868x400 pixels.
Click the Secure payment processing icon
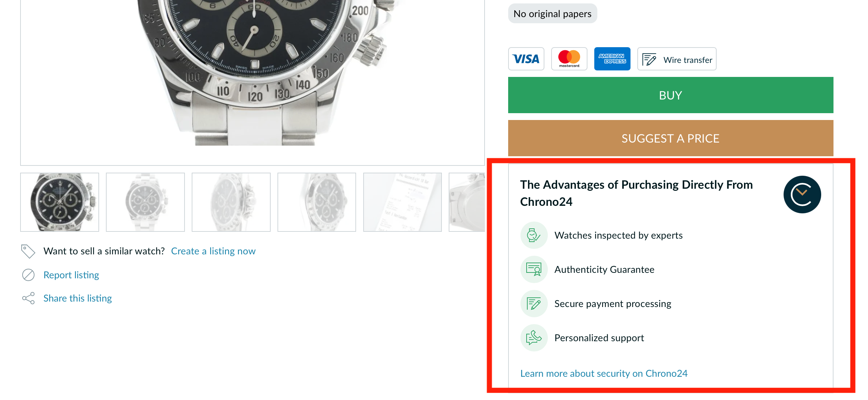[533, 304]
